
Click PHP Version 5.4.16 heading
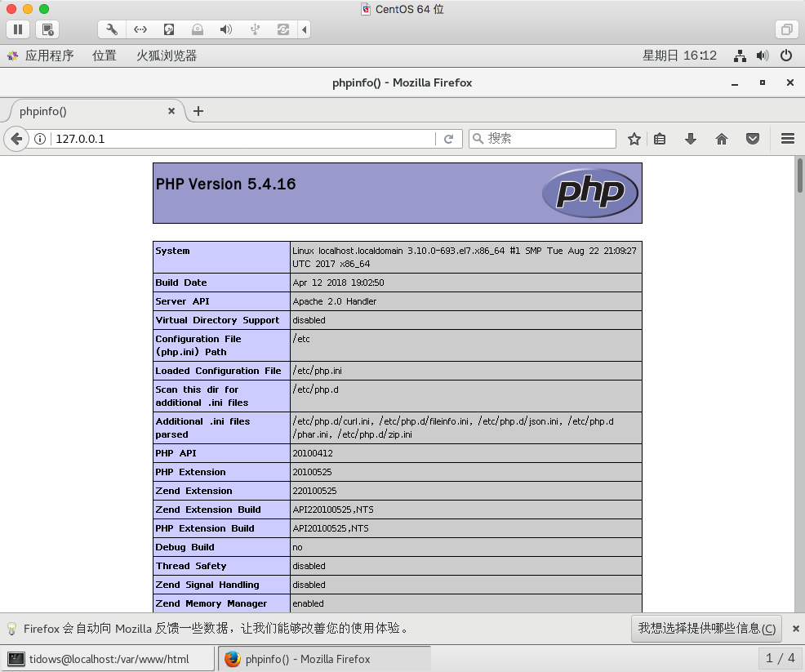click(226, 184)
